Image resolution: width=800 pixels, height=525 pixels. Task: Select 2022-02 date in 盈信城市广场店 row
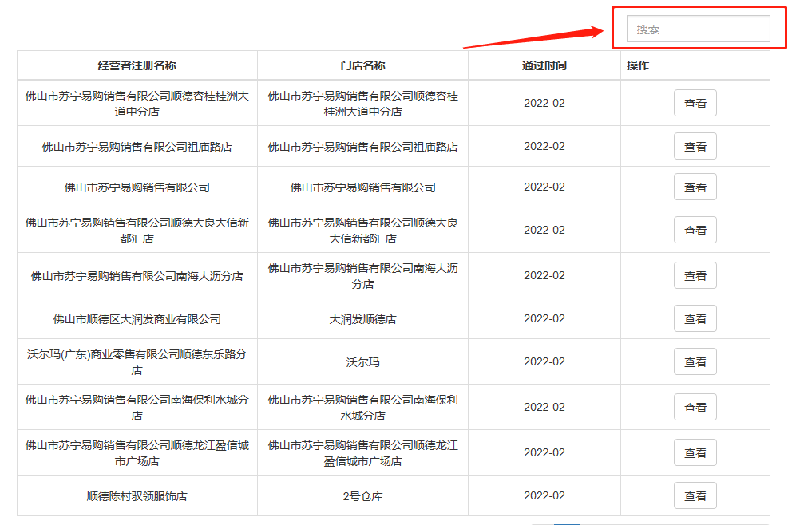click(544, 452)
